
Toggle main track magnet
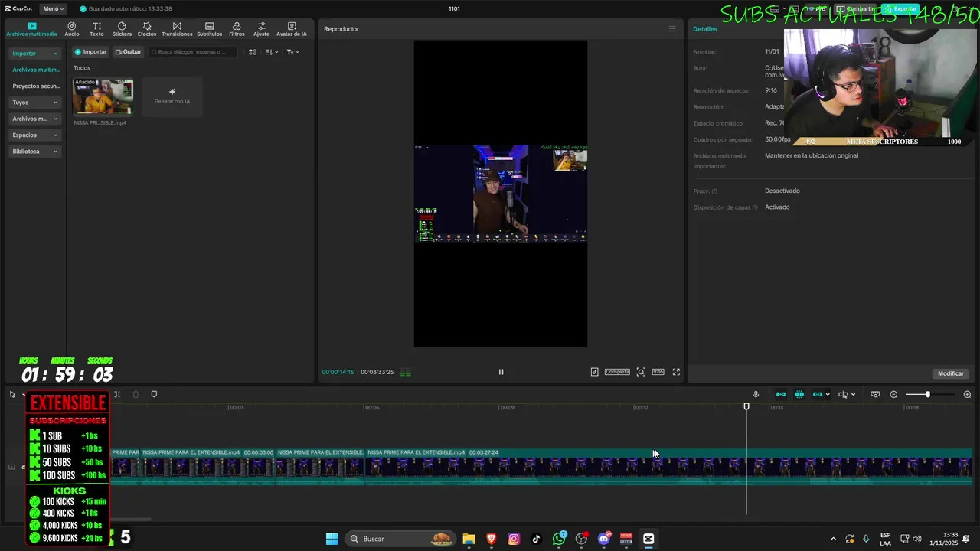click(x=781, y=395)
